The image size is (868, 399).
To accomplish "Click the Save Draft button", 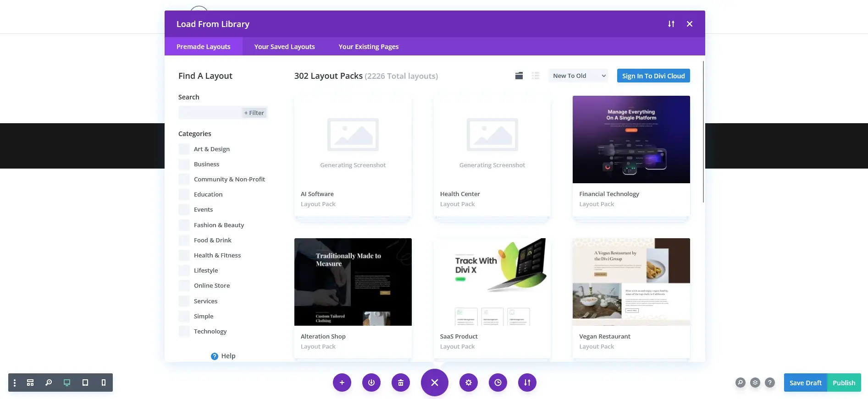I will [x=806, y=383].
